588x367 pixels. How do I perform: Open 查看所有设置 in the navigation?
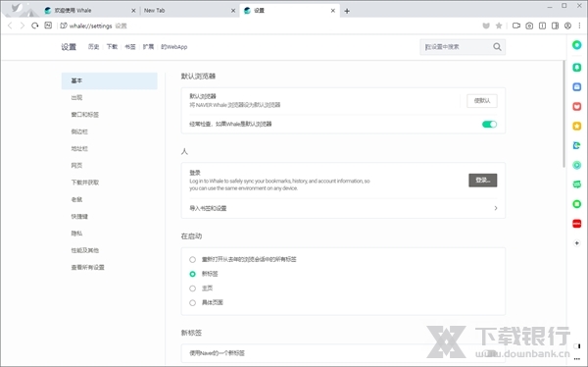pos(88,267)
